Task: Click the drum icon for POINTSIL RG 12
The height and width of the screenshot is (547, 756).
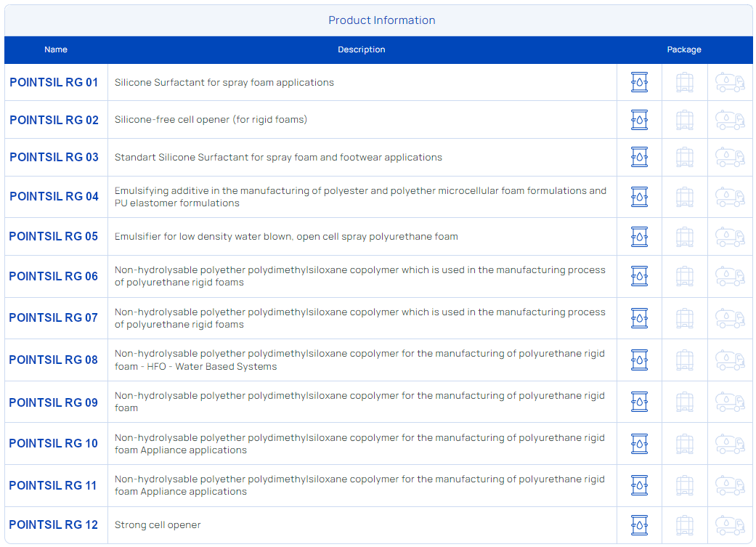Action: tap(639, 524)
